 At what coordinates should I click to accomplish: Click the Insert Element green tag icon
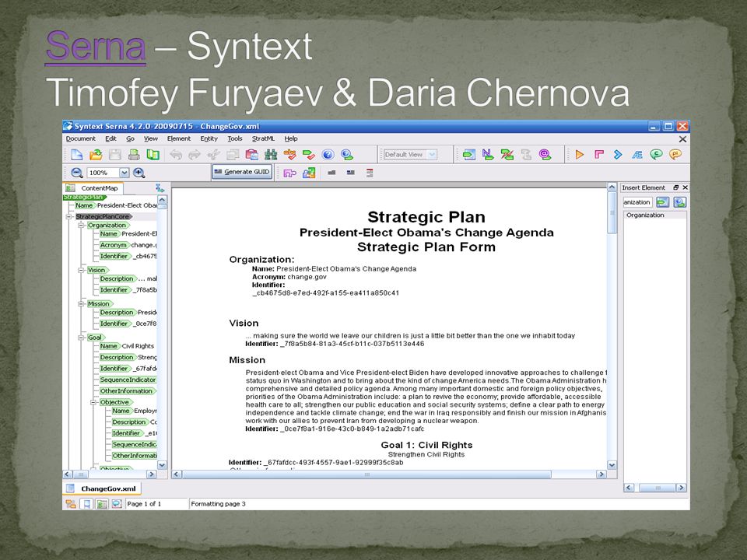468,155
